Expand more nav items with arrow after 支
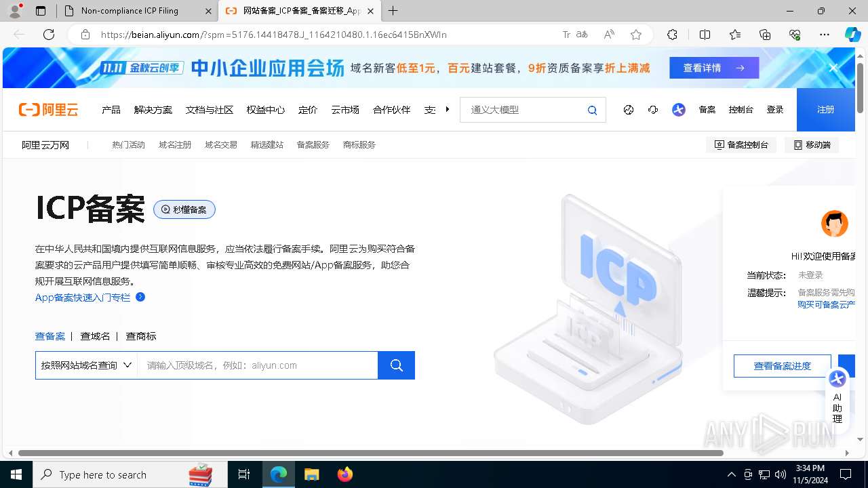Image resolution: width=868 pixels, height=488 pixels. (448, 110)
